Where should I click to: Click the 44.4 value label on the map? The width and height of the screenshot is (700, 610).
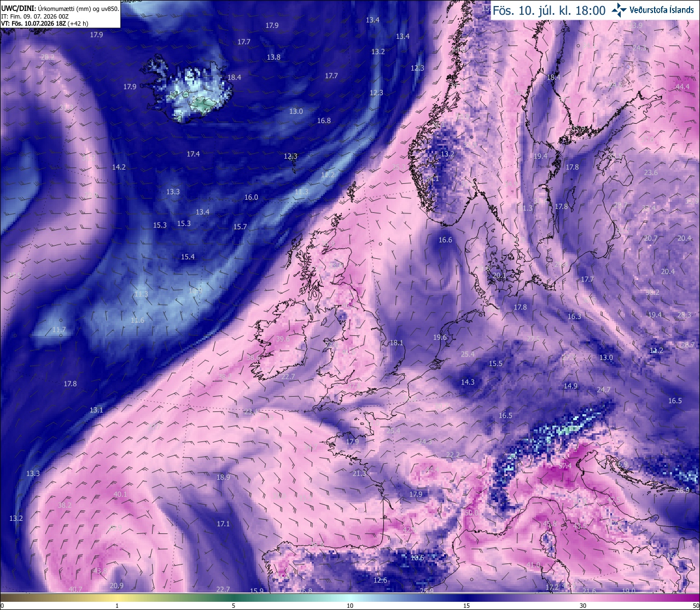[682, 86]
